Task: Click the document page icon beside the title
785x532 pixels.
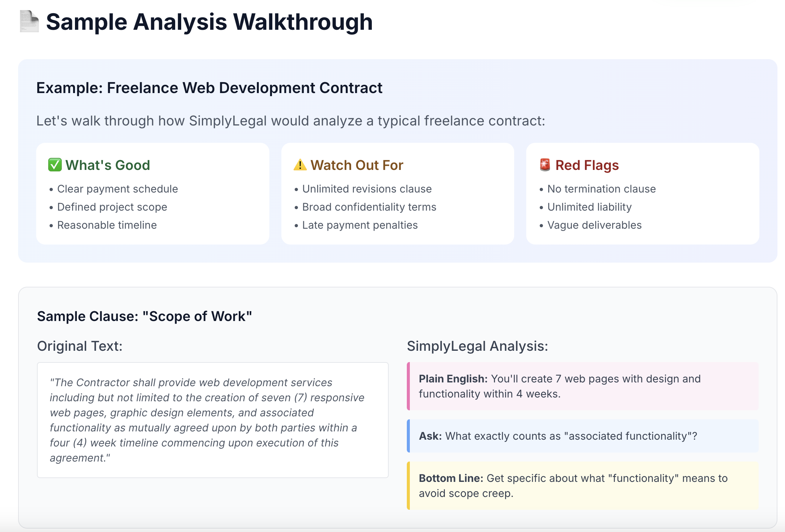Action: click(x=29, y=21)
